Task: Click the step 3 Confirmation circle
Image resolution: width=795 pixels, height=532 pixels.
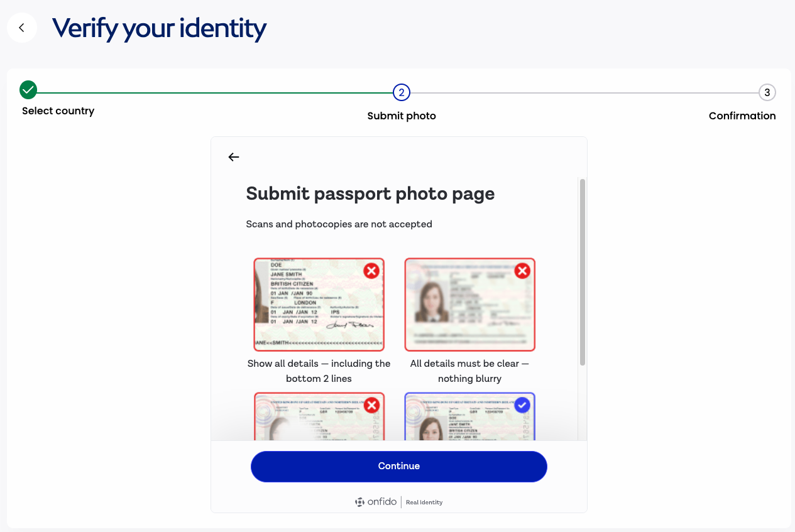Action: pyautogui.click(x=767, y=92)
